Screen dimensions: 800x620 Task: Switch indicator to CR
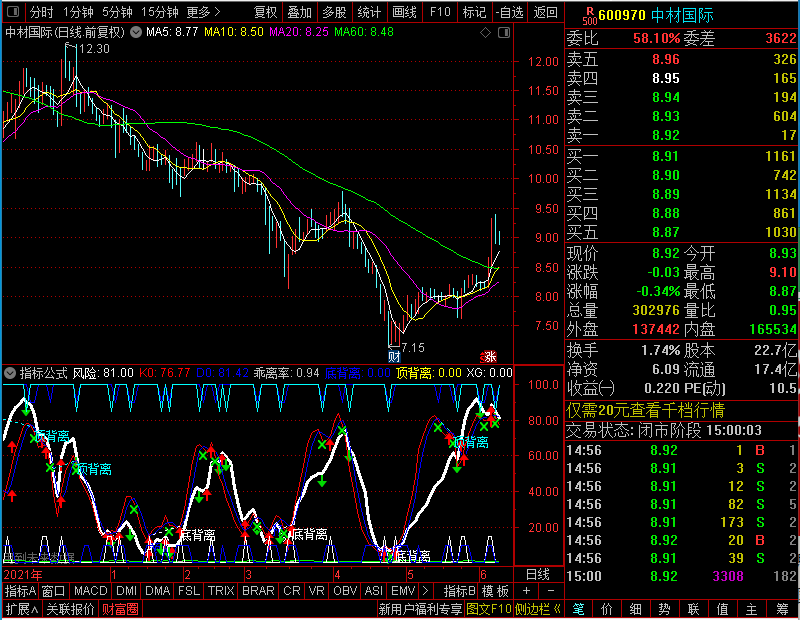291,591
